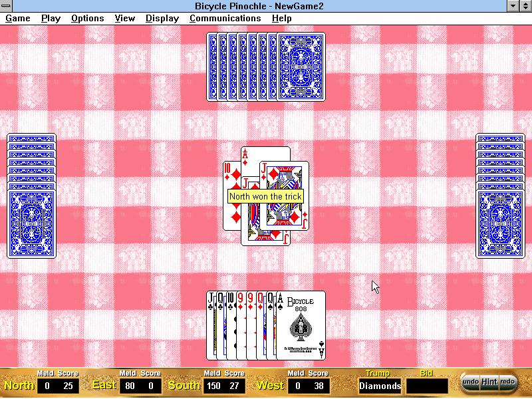The image size is (532, 399).
Task: Click North's score value 25
Action: click(x=68, y=386)
